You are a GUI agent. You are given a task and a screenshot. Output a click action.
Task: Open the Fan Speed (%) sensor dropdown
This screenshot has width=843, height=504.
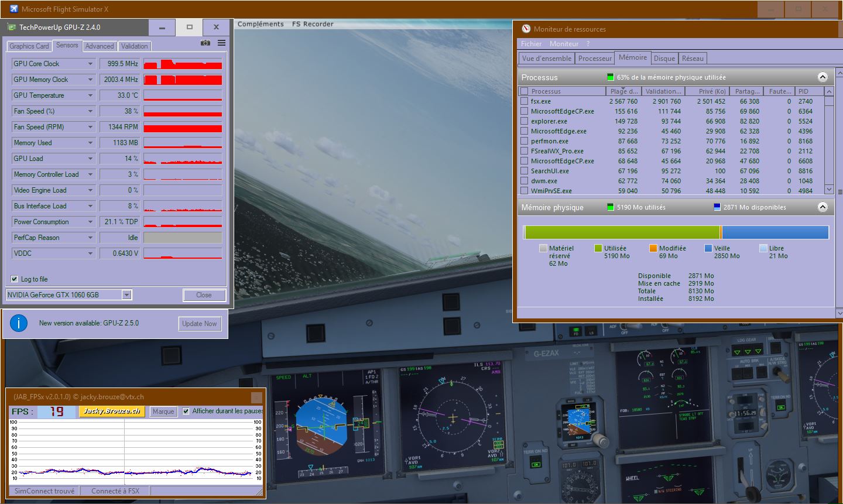(90, 111)
